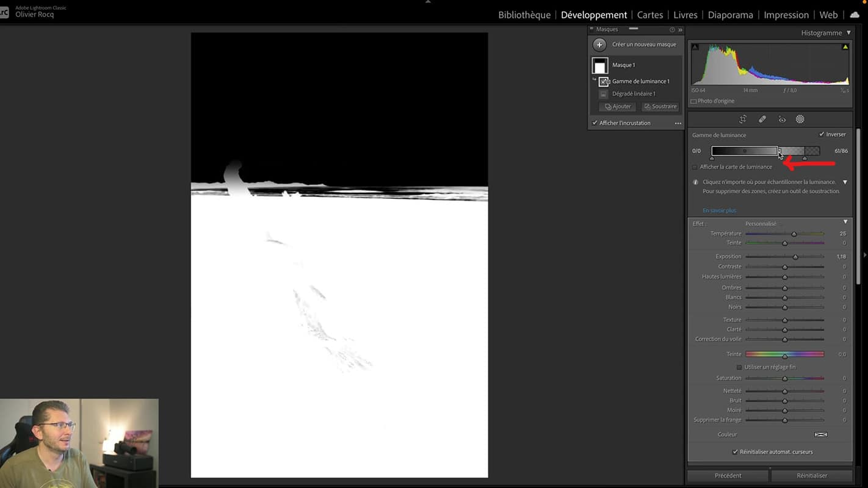Screen dimensions: 868x488
Task: Switch to Bibliothèque module
Action: [524, 15]
